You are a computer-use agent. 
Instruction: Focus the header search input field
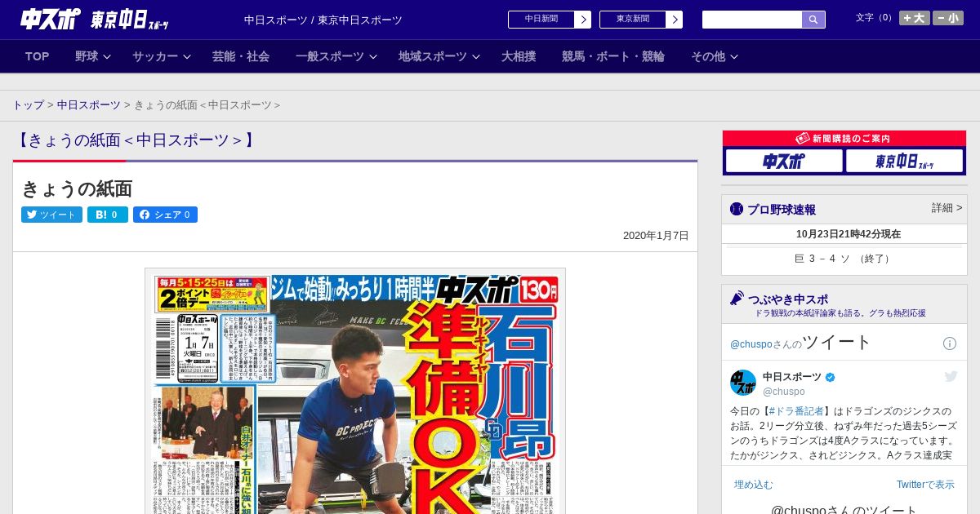tap(752, 20)
